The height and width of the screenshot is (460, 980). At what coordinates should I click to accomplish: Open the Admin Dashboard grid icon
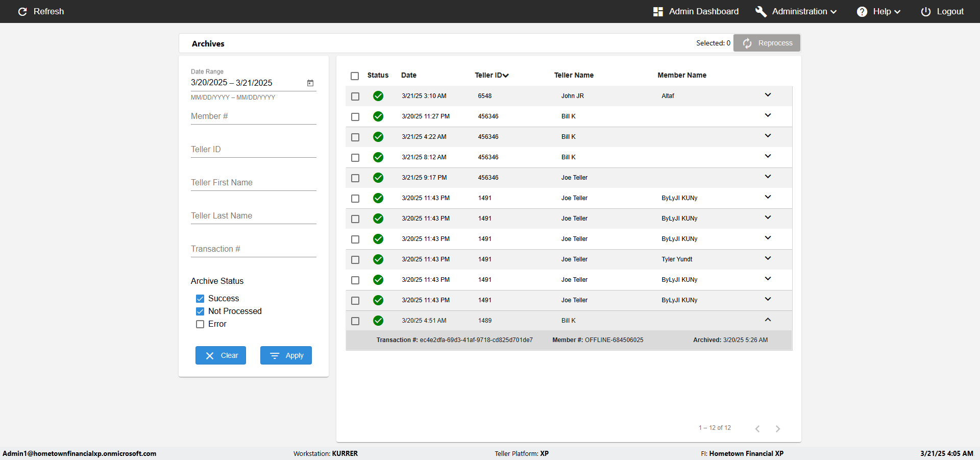[658, 12]
